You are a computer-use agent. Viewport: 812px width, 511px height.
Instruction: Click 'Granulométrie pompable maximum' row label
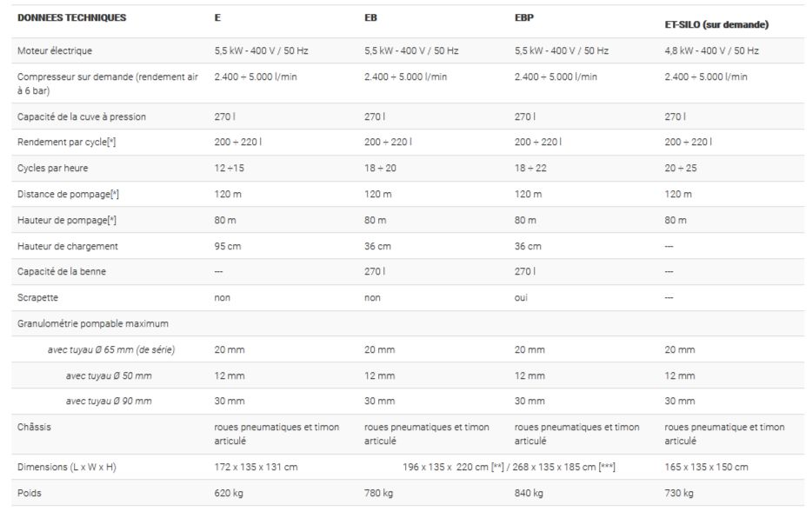(93, 323)
